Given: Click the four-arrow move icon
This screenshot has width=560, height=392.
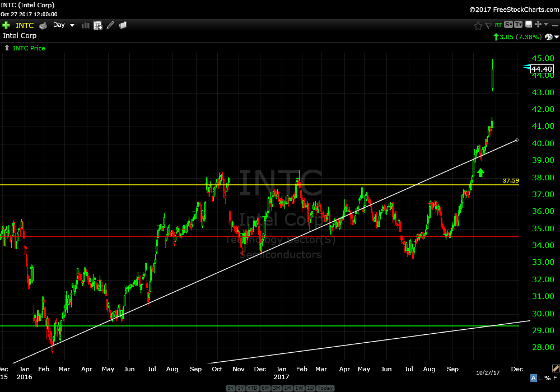Looking at the screenshot, I should point(538,25).
